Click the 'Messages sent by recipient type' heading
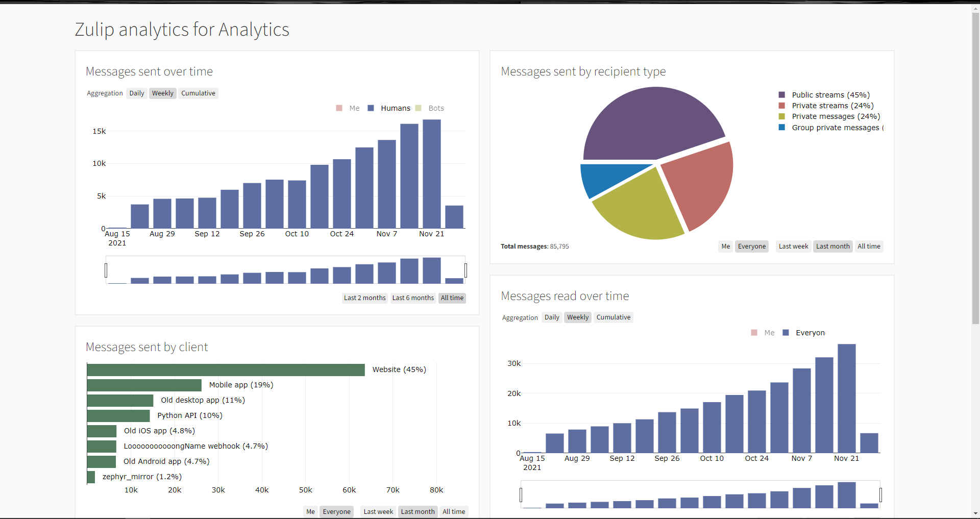Image resolution: width=980 pixels, height=519 pixels. [x=583, y=71]
